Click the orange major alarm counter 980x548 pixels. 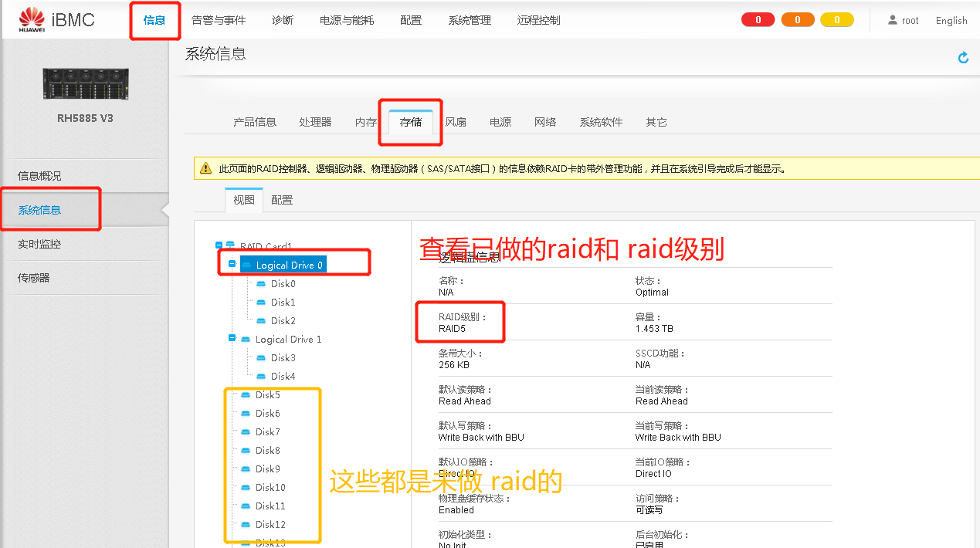pyautogui.click(x=797, y=20)
